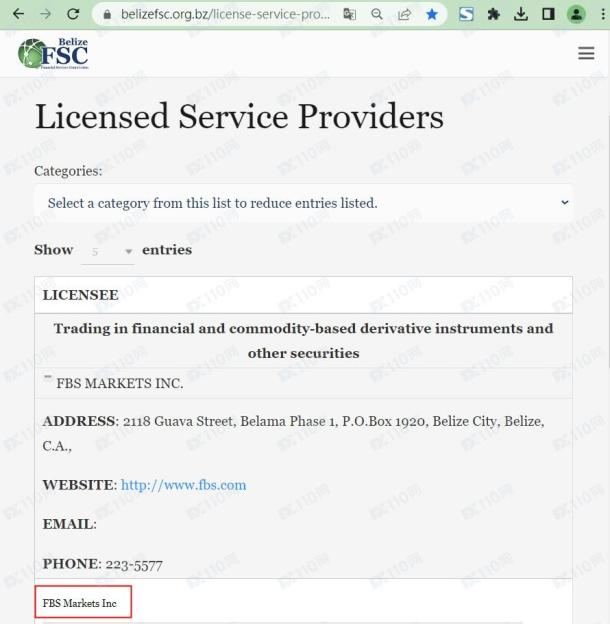The height and width of the screenshot is (624, 610).
Task: Open the Categories select dropdown
Action: (303, 203)
